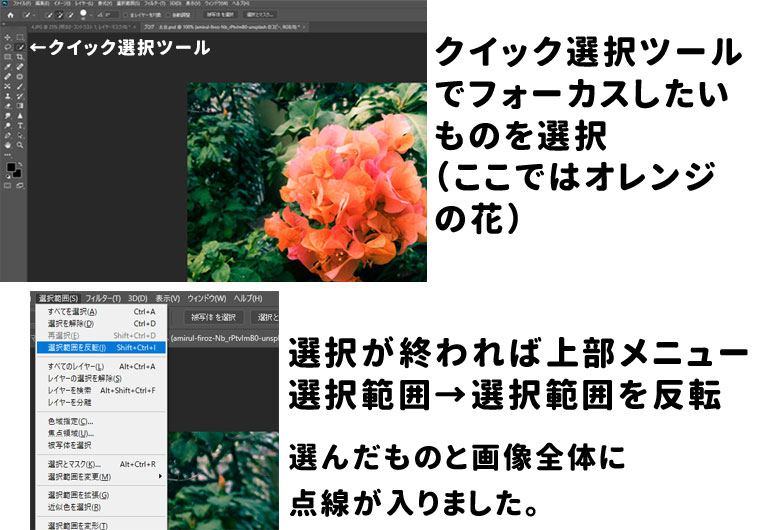The width and height of the screenshot is (760, 530).
Task: Choose 選択とマスク(K)... menu entry
Action: [101, 464]
